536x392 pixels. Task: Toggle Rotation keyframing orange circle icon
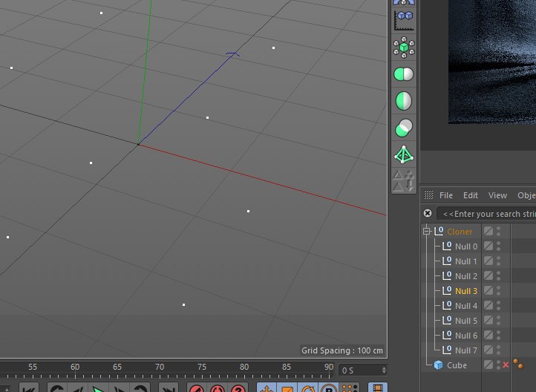tap(308, 389)
